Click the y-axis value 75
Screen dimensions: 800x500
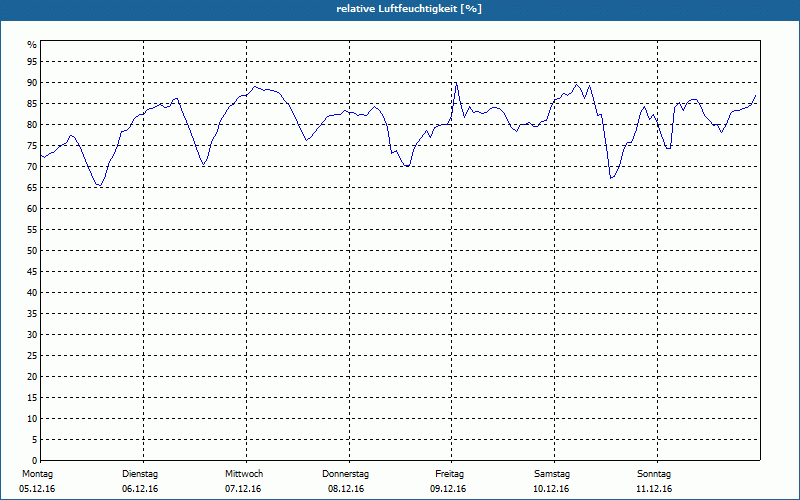tap(32, 145)
